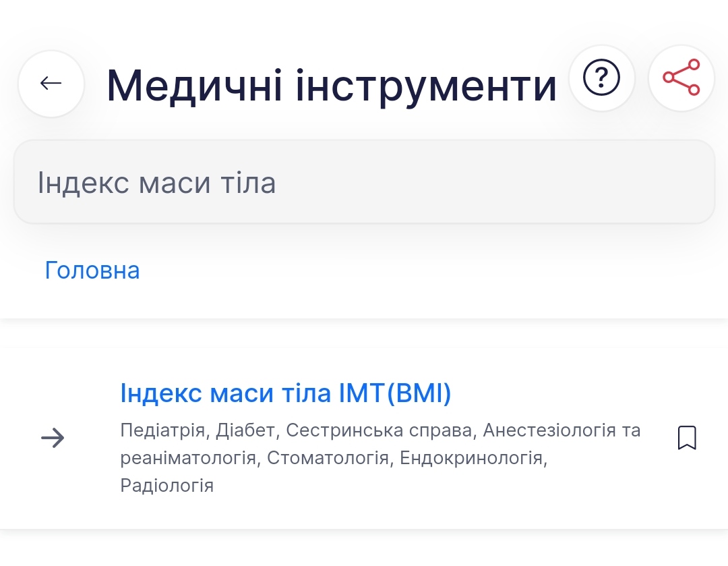Select the Педіатрія specialty label

click(162, 430)
